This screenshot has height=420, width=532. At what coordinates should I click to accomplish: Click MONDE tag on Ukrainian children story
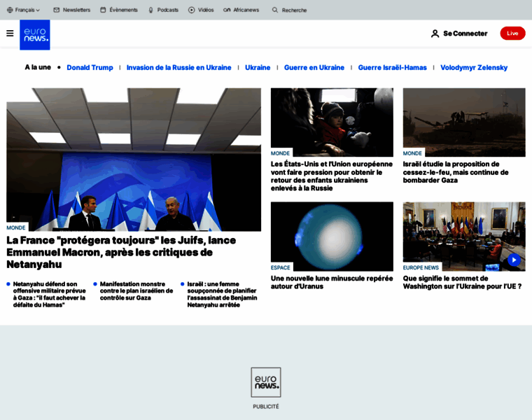(280, 153)
